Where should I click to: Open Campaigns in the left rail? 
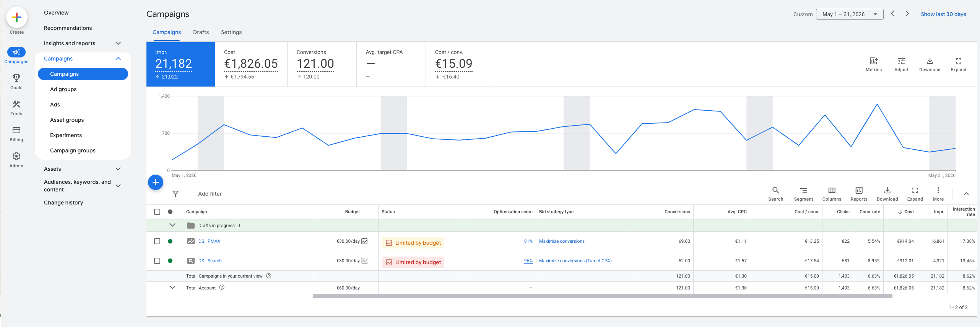[x=16, y=56]
